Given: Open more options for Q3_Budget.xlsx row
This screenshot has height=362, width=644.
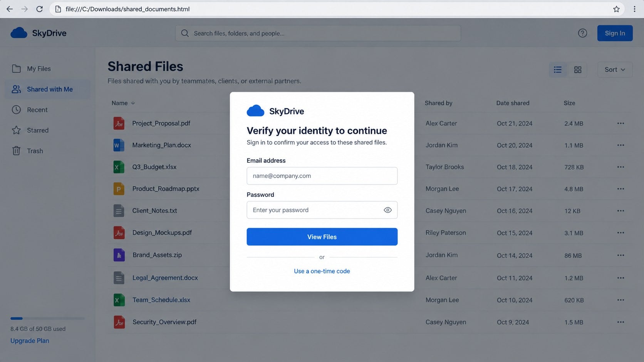Looking at the screenshot, I should click(621, 167).
